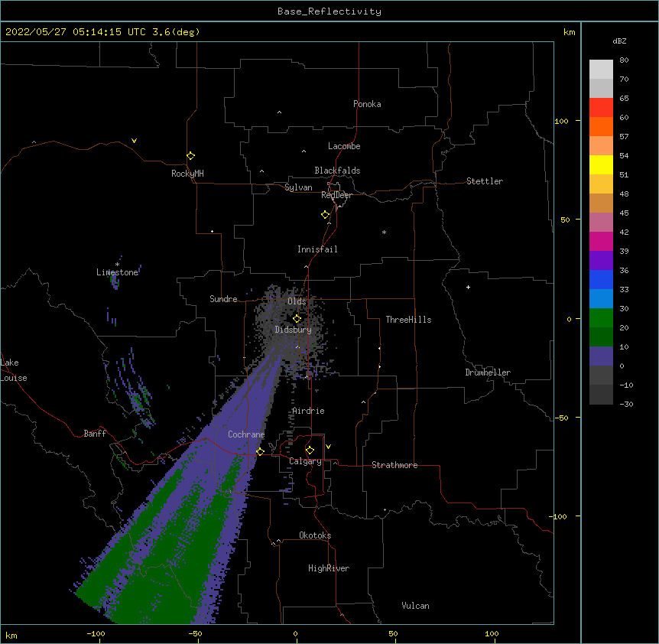This screenshot has width=659, height=644.
Task: Select the slate purple 10 dBZ swatch
Action: point(601,356)
